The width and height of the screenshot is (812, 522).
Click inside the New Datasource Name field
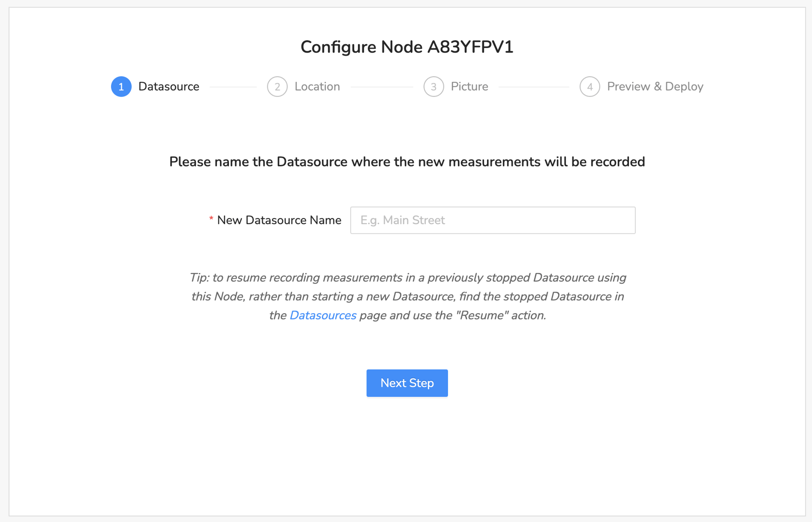[x=492, y=220]
